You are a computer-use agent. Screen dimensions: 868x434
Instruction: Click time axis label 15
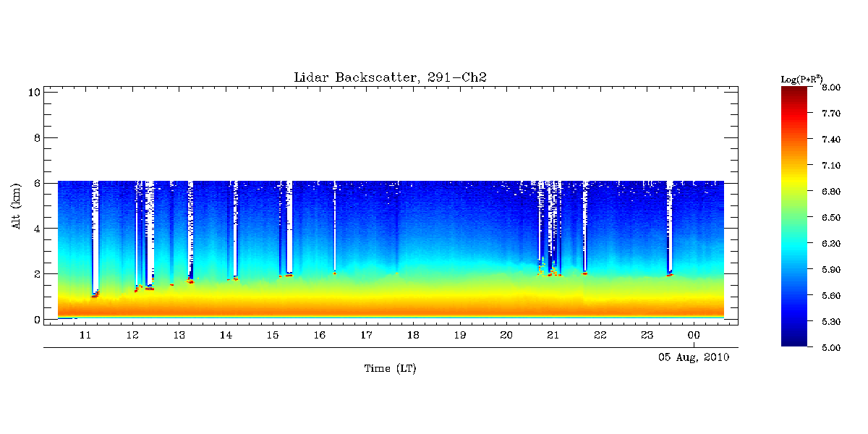pyautogui.click(x=273, y=336)
